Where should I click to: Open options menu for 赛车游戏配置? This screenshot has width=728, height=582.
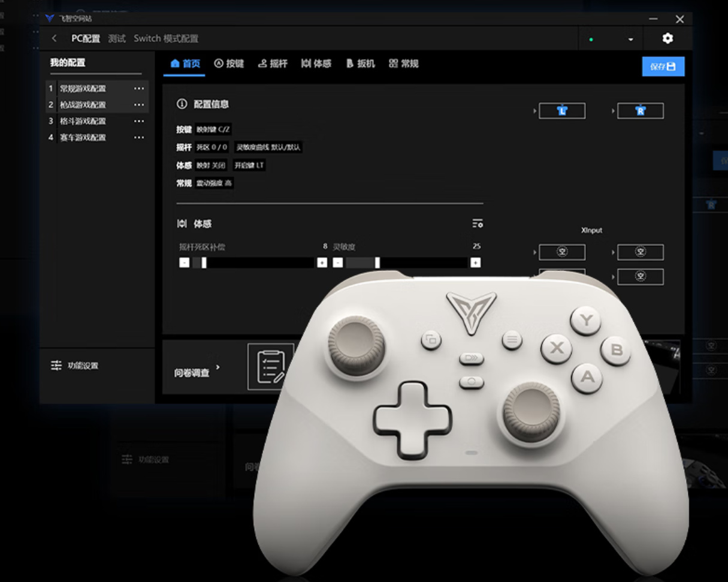[x=139, y=137]
